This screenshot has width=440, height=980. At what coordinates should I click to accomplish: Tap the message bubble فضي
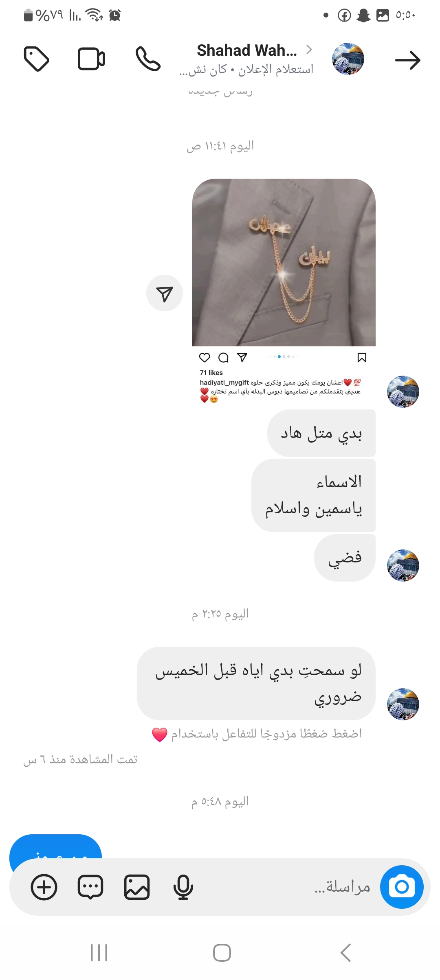point(345,558)
